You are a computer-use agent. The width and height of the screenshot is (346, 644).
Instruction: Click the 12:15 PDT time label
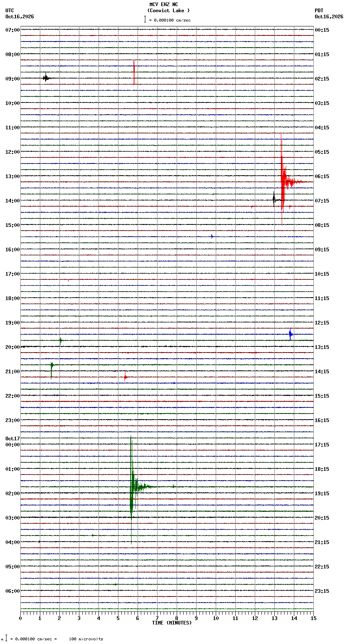pyautogui.click(x=322, y=323)
